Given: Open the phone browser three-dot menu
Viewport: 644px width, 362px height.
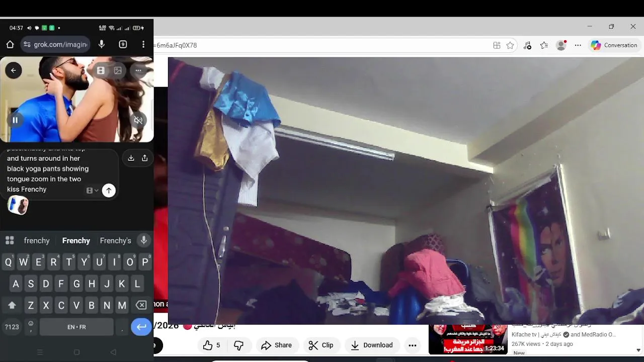Looking at the screenshot, I should (x=143, y=44).
